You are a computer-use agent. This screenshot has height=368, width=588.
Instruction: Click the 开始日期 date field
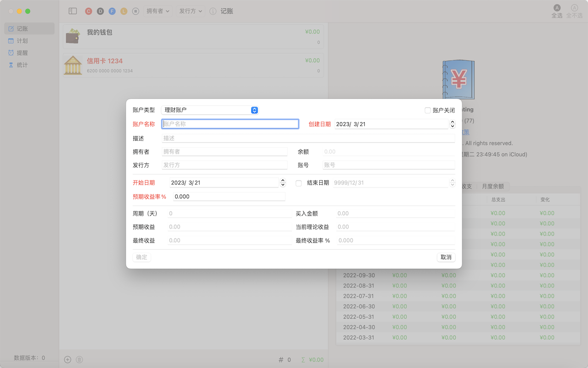tap(224, 183)
